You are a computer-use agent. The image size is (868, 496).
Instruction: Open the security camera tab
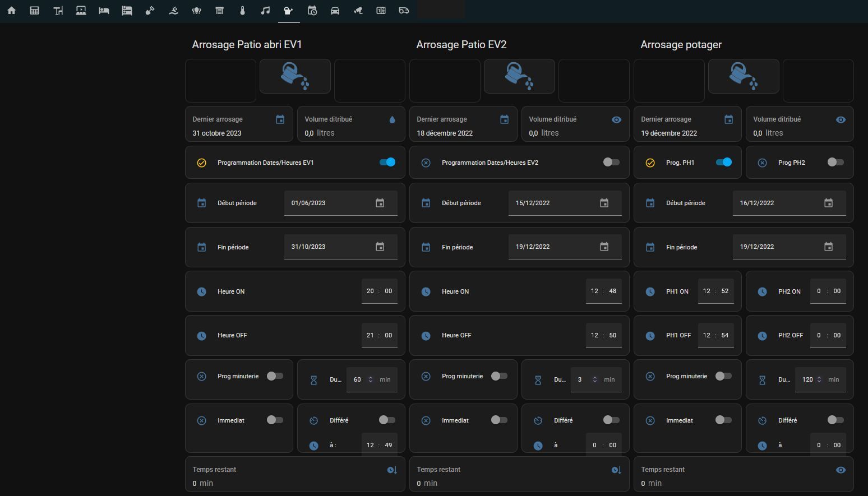(358, 11)
